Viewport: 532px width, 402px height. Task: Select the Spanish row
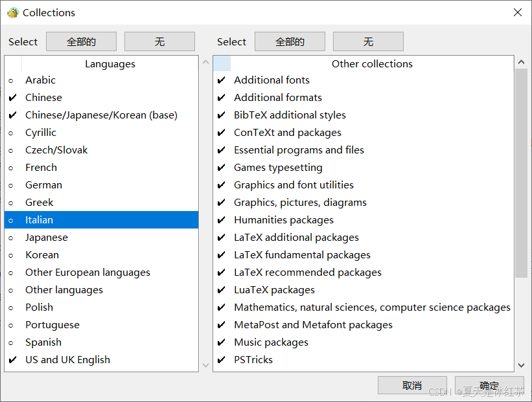102,342
